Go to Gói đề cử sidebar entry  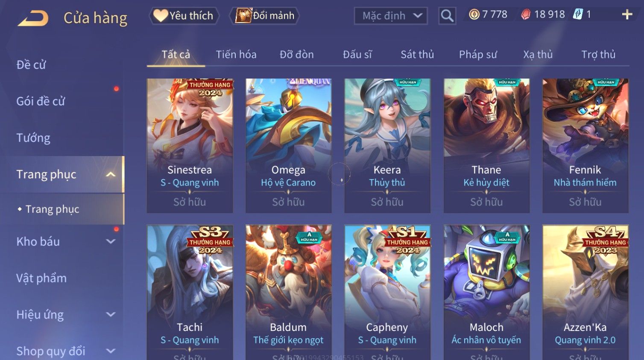(41, 101)
